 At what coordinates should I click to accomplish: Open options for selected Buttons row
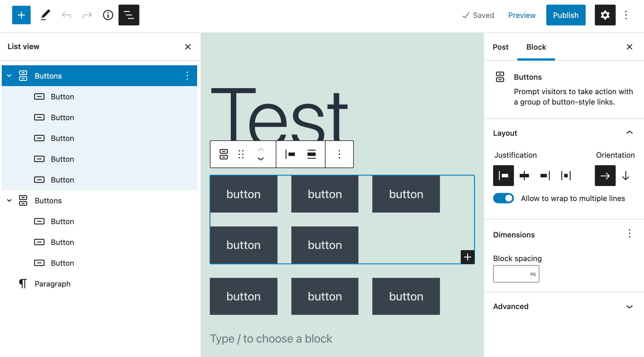[187, 76]
